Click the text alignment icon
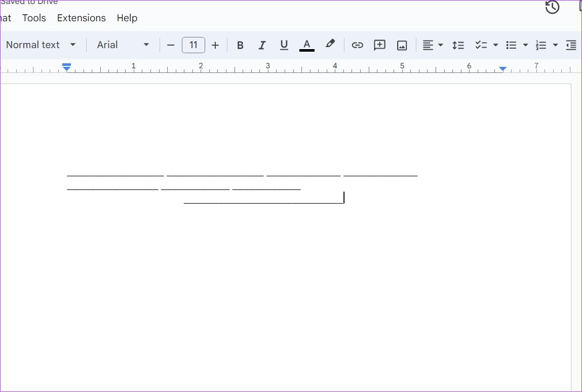The image size is (582, 392). coord(428,45)
